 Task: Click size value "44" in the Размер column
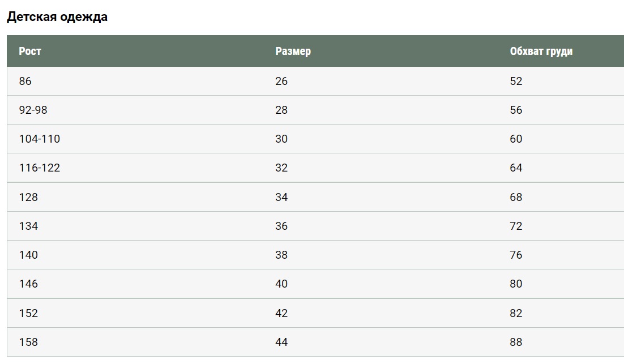click(x=281, y=342)
